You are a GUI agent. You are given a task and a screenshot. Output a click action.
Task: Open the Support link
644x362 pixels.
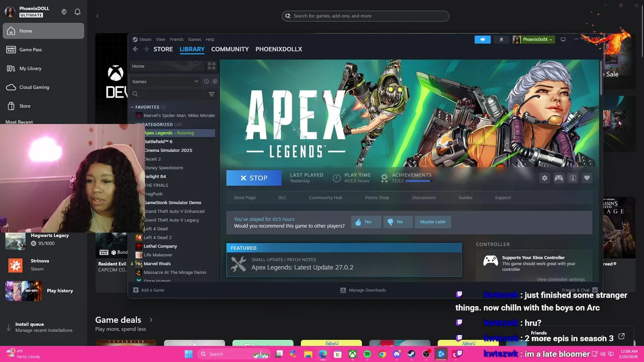(x=503, y=198)
